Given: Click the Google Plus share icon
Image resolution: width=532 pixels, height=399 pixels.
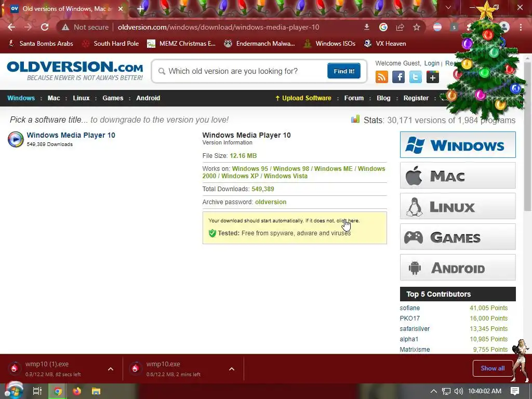Looking at the screenshot, I should point(433,77).
